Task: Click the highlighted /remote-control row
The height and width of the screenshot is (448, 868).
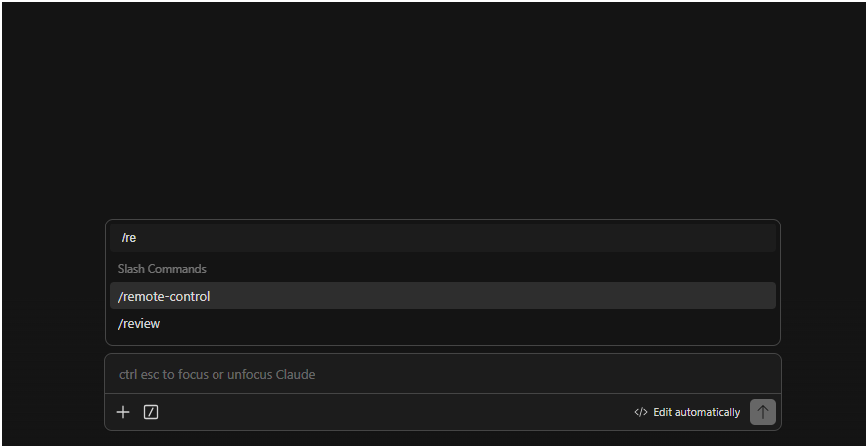Action: (442, 296)
